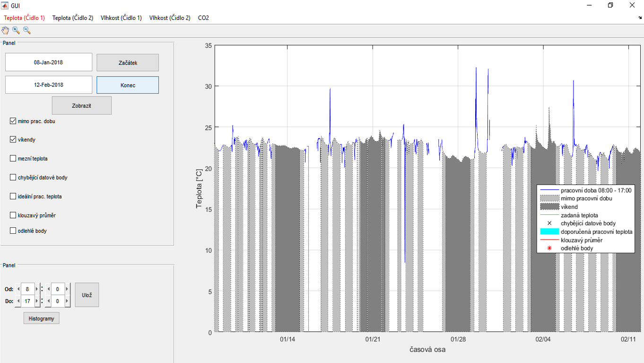Increase the 'Od' hour value with right arrow
644x363 pixels.
[37, 289]
